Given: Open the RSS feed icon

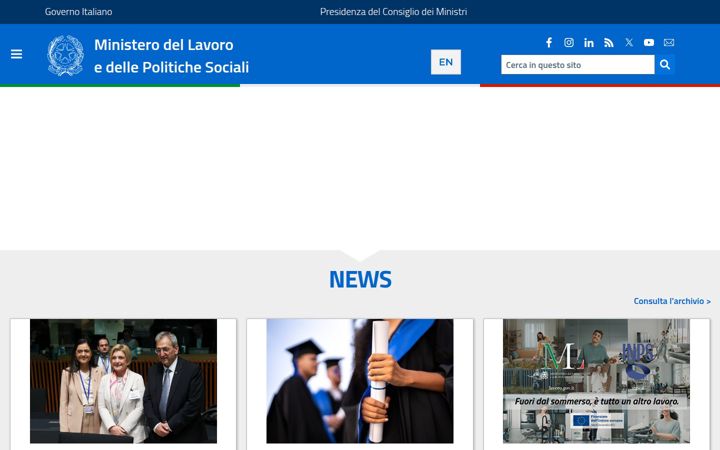Looking at the screenshot, I should (x=609, y=43).
